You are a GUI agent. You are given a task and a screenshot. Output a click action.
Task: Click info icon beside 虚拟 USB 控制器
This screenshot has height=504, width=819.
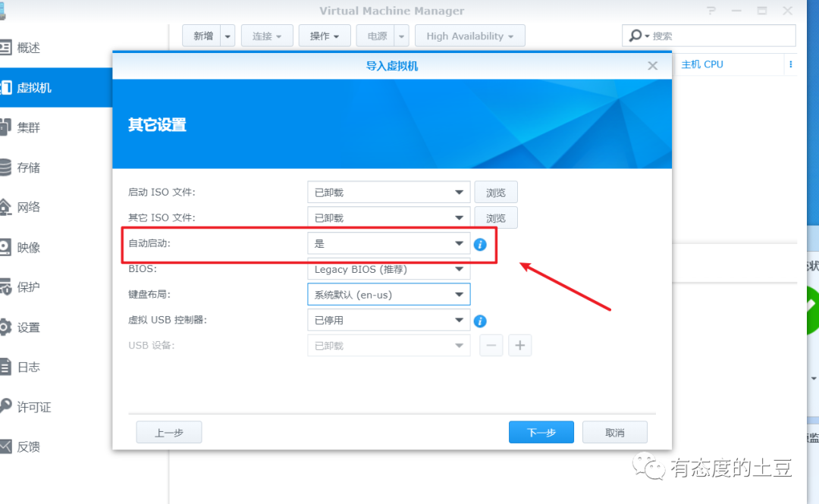click(480, 321)
